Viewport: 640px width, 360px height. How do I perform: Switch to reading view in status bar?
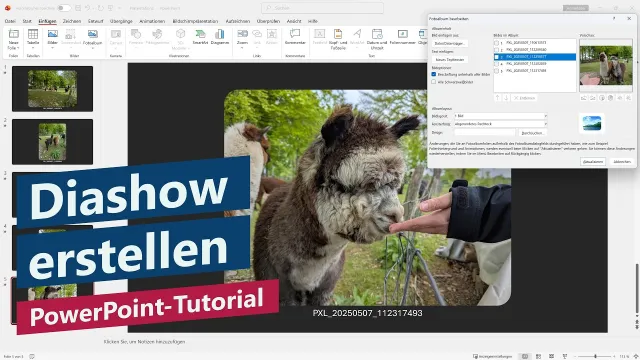click(551, 356)
